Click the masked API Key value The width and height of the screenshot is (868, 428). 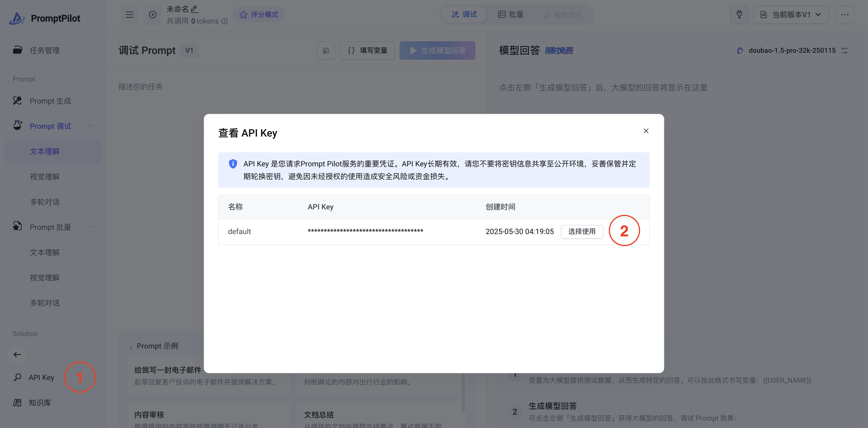point(365,231)
